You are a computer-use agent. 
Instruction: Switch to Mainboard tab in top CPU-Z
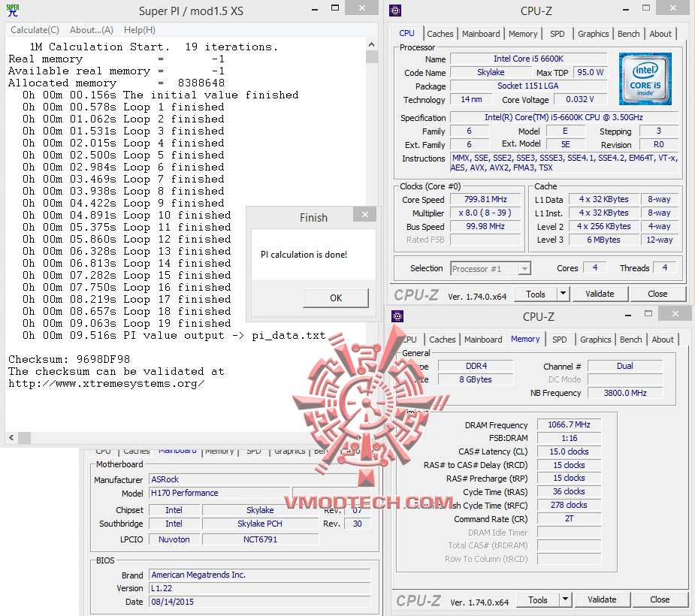click(480, 34)
